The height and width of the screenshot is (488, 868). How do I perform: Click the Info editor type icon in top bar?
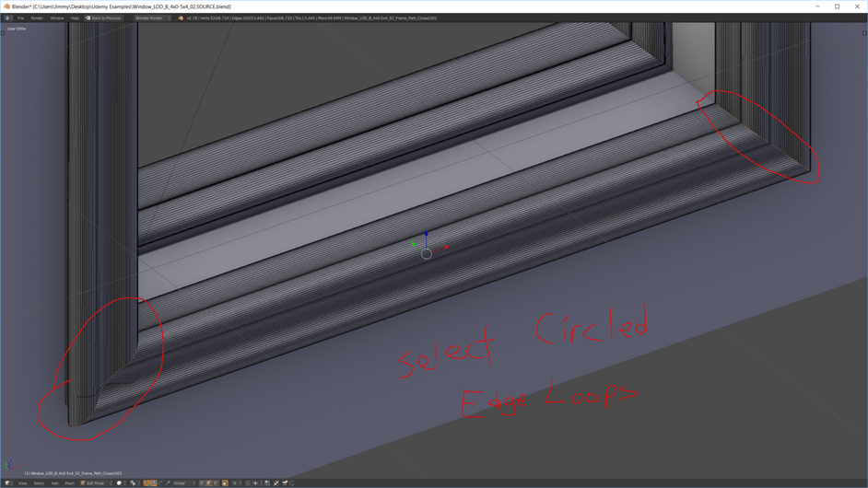tap(7, 17)
